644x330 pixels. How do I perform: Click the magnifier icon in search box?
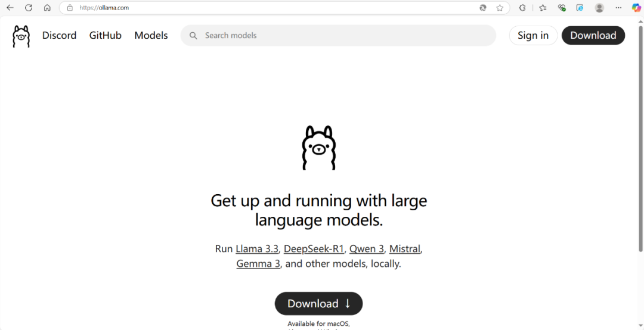point(193,36)
